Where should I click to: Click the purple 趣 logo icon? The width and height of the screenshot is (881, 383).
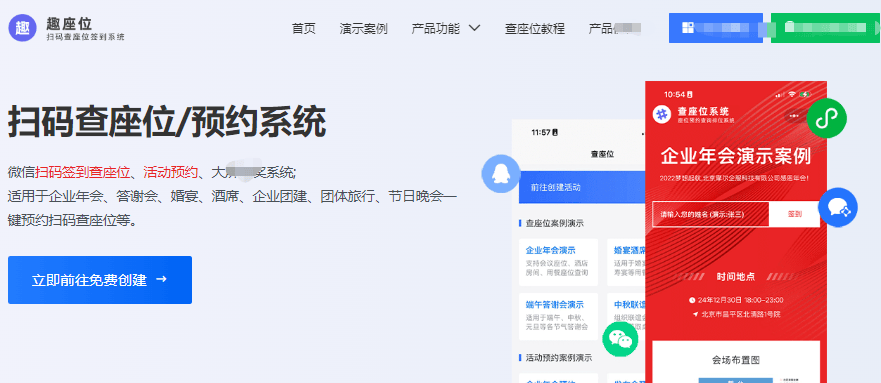pyautogui.click(x=22, y=28)
